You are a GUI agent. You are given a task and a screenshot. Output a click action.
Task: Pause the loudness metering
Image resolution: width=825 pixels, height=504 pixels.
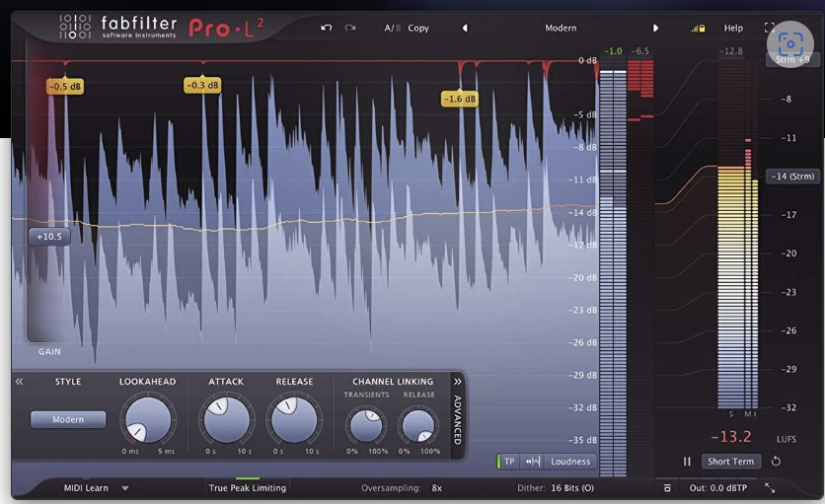pos(687,462)
